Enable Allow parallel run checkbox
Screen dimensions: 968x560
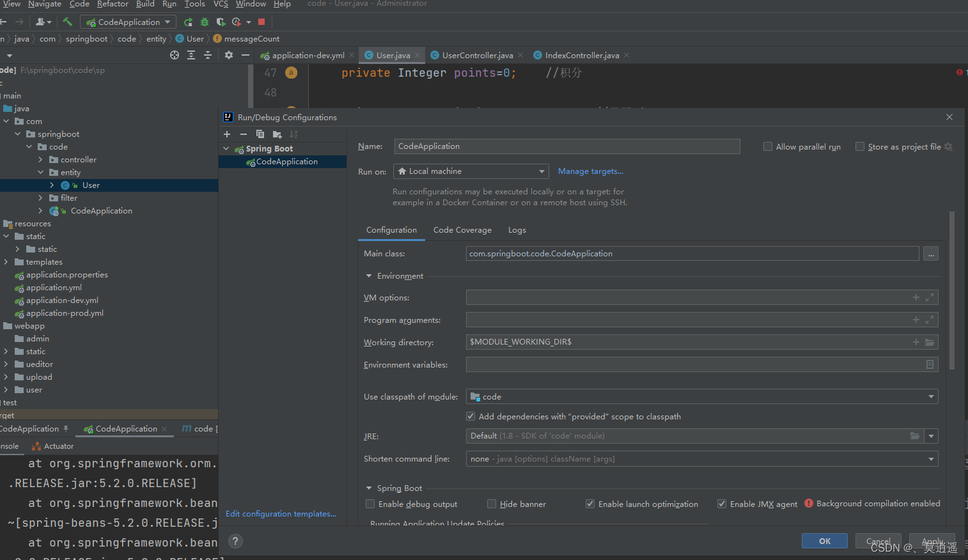[x=768, y=146]
